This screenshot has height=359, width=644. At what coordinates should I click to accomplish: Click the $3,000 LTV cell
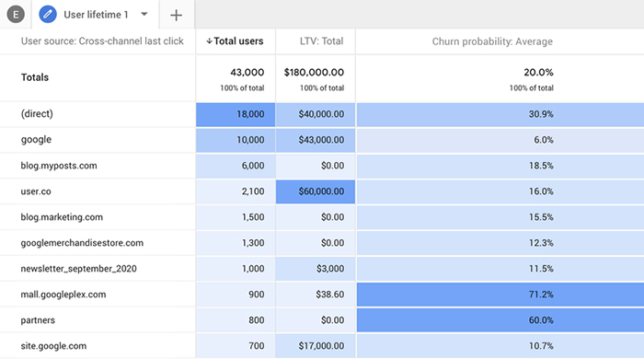click(x=316, y=269)
